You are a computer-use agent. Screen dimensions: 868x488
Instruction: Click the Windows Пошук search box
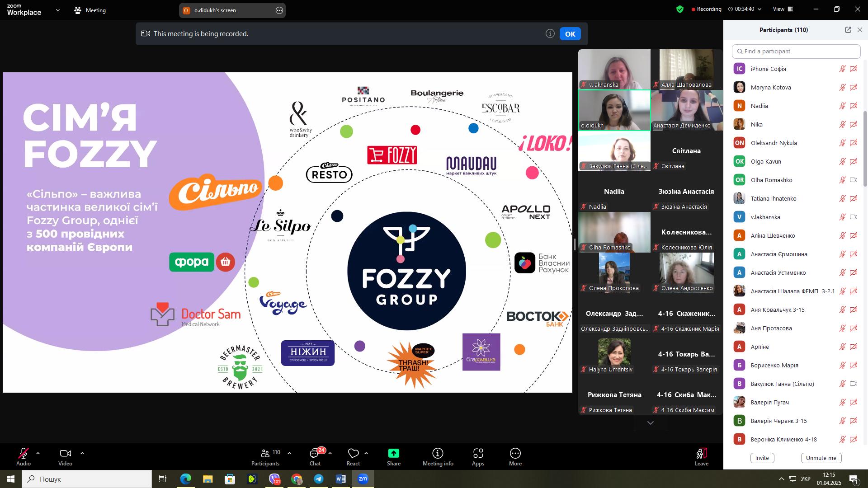(x=87, y=479)
